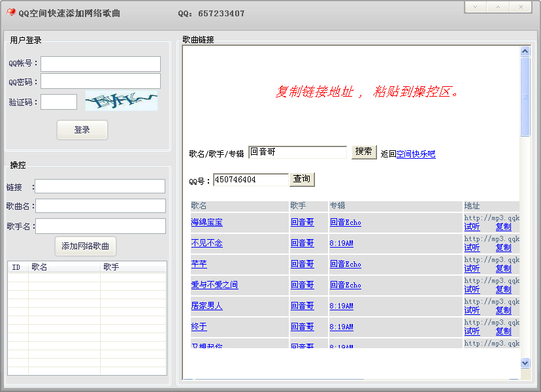This screenshot has width=541, height=392.
Task: Click the 专辑 column header
Action: [395, 206]
